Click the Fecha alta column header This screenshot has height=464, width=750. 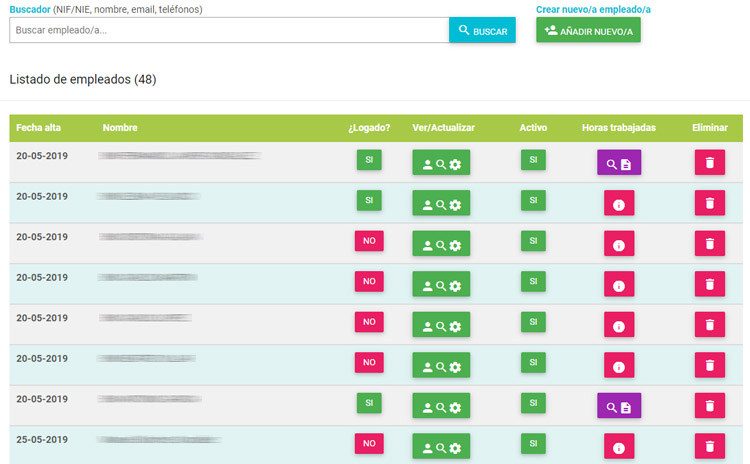click(x=41, y=128)
